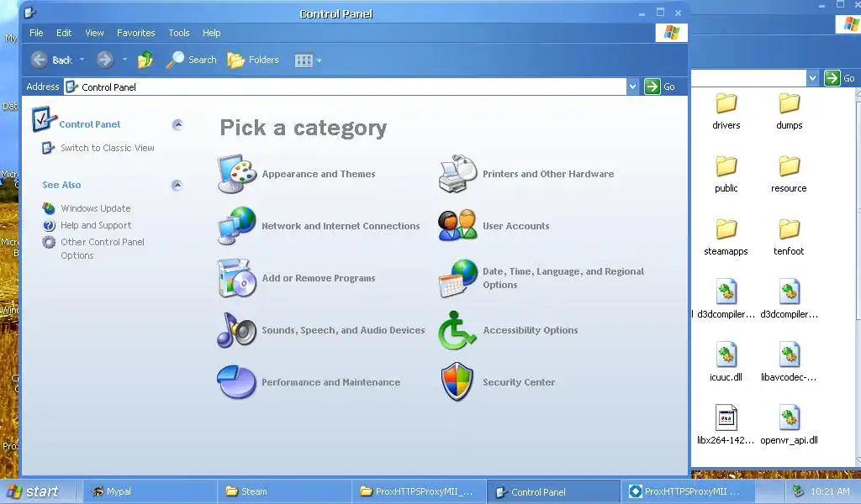The width and height of the screenshot is (861, 504).
Task: Click the Windows flag logo in Control Panel
Action: pos(671,33)
